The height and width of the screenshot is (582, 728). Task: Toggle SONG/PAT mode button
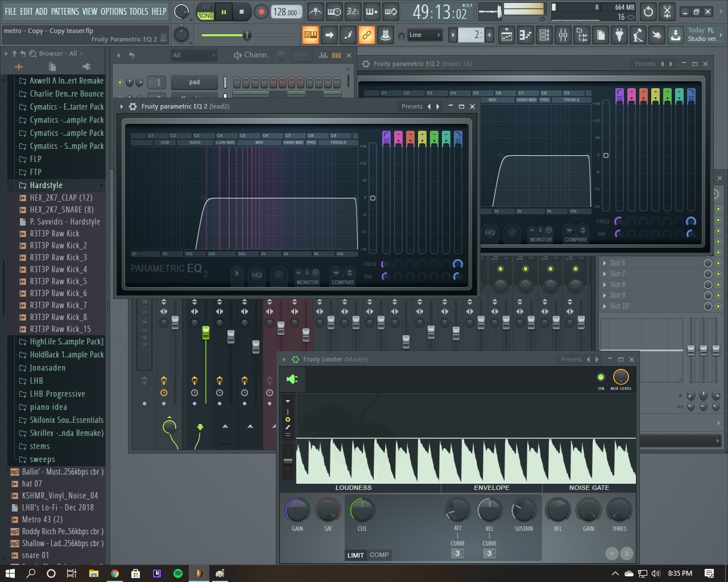(205, 12)
